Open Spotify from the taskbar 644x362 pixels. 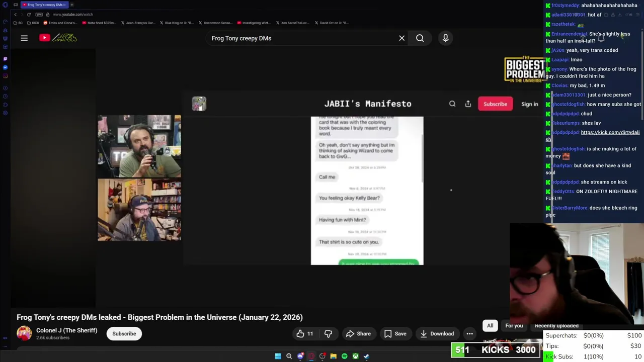click(x=344, y=356)
